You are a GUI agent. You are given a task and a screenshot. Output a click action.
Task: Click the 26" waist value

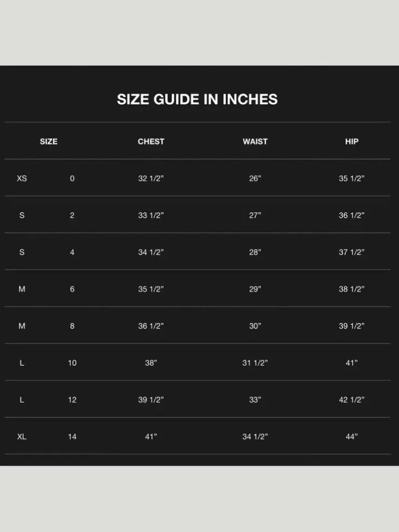(255, 179)
